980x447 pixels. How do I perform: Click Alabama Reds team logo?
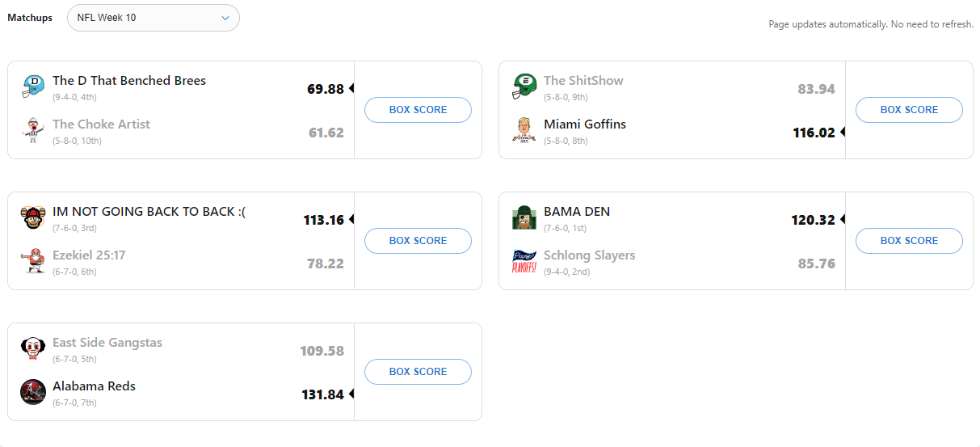[x=33, y=392]
